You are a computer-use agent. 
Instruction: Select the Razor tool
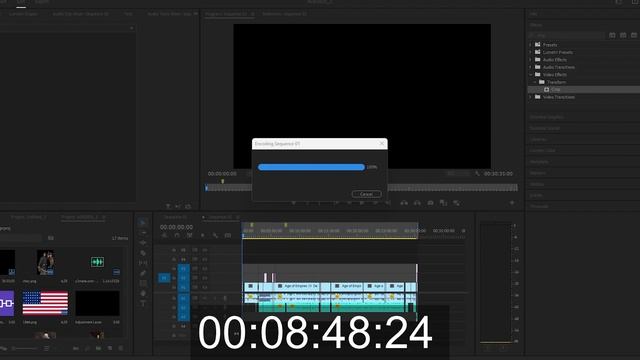(143, 253)
